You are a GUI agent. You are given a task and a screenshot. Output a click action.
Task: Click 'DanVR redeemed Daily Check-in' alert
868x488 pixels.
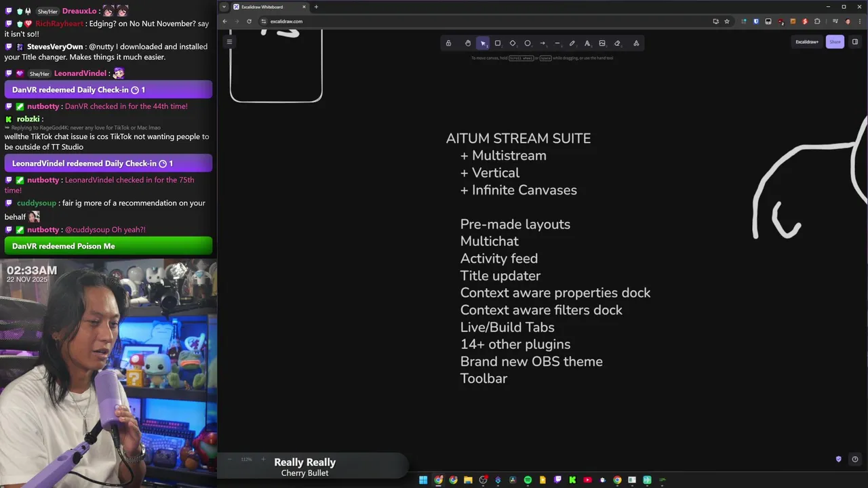108,89
